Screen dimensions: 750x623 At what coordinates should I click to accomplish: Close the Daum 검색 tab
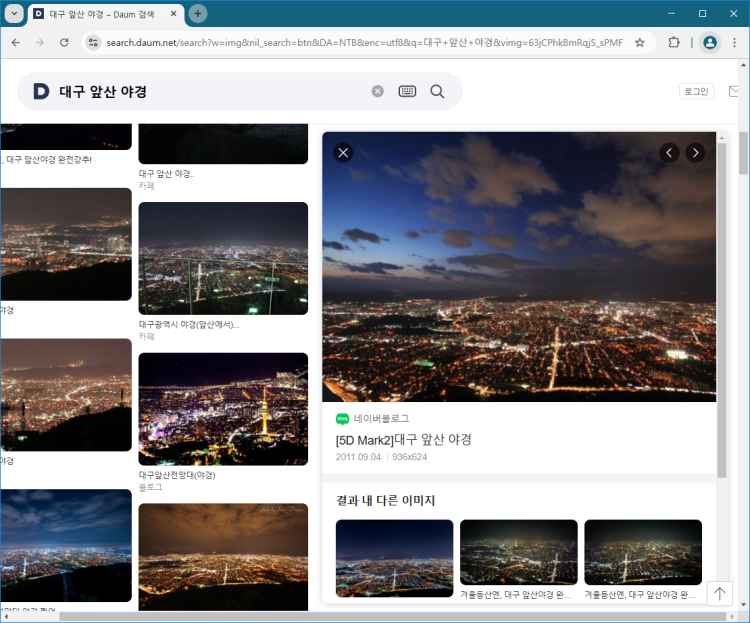click(174, 14)
